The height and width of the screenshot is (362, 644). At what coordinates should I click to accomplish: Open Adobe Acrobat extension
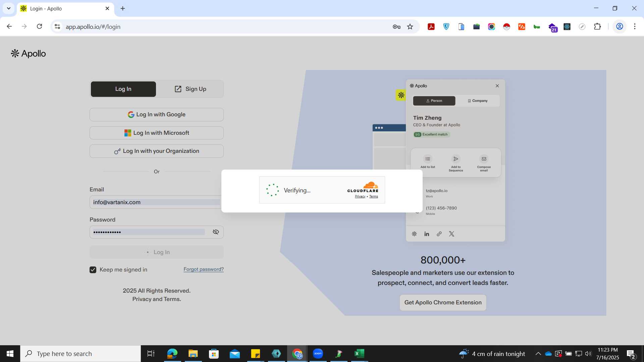click(x=431, y=27)
